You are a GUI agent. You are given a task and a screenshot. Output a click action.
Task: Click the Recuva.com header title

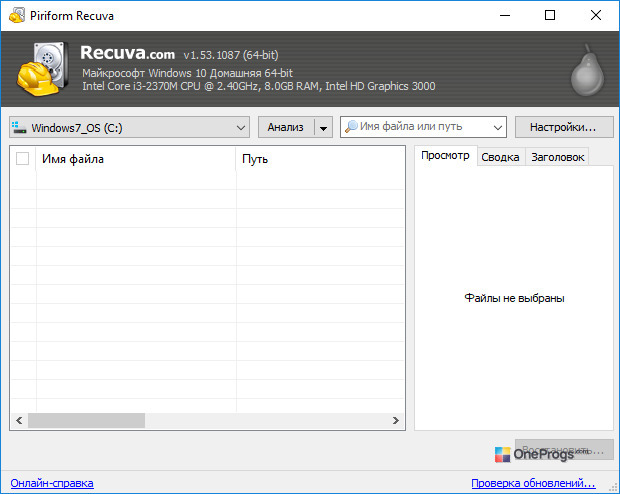click(127, 53)
